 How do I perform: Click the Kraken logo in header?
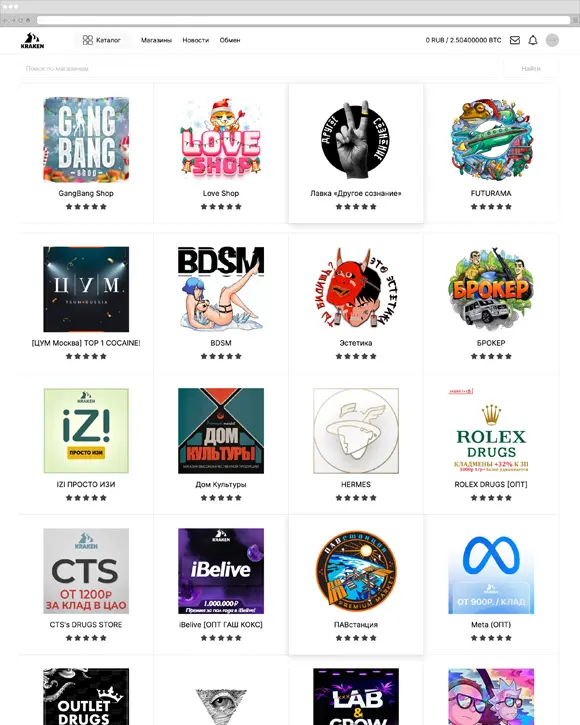[32, 41]
